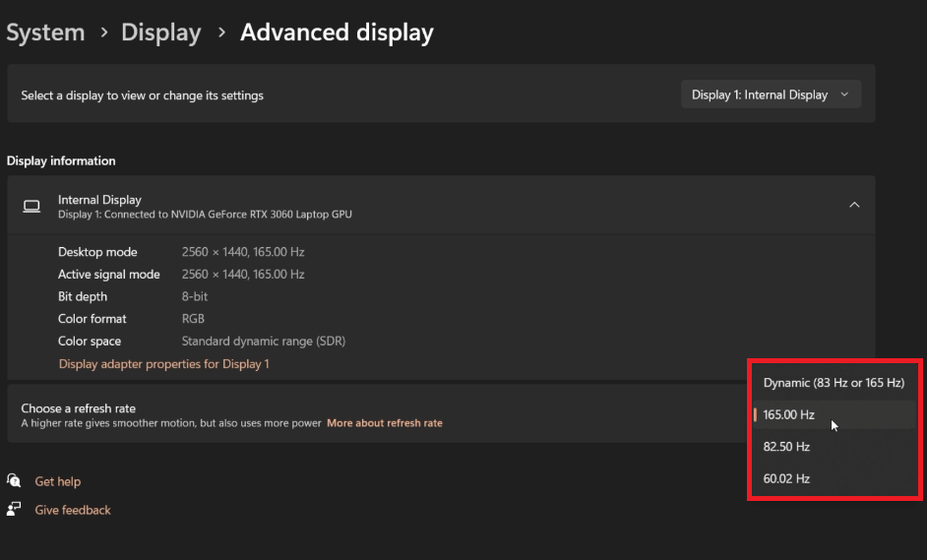
Task: Select Dynamic (83 Hz or 165 Hz) option
Action: tap(834, 383)
